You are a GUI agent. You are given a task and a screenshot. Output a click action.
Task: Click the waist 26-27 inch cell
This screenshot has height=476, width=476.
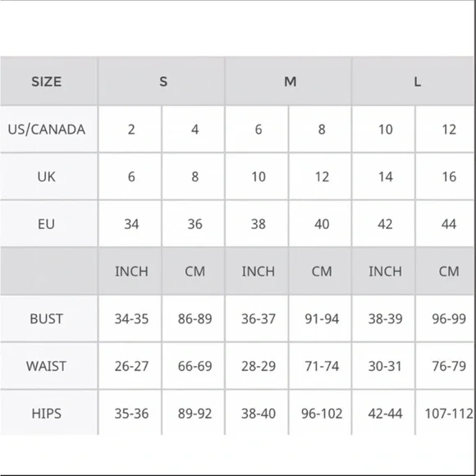point(130,366)
